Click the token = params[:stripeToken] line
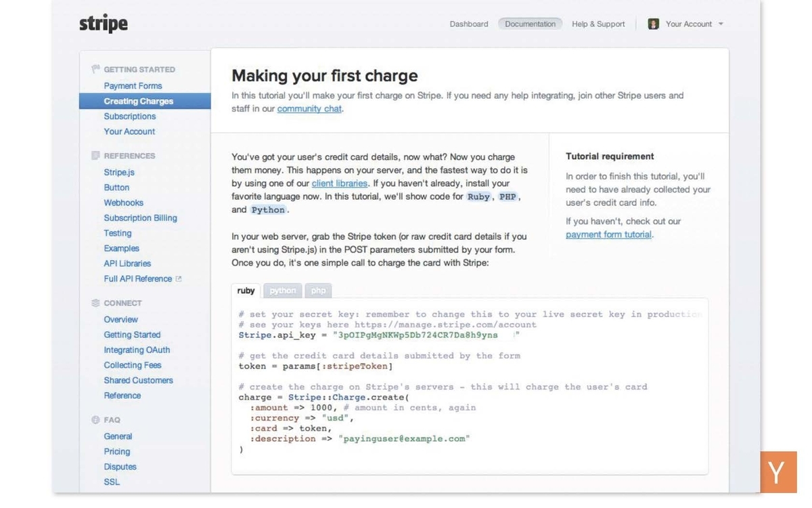The height and width of the screenshot is (508, 812). click(x=315, y=366)
